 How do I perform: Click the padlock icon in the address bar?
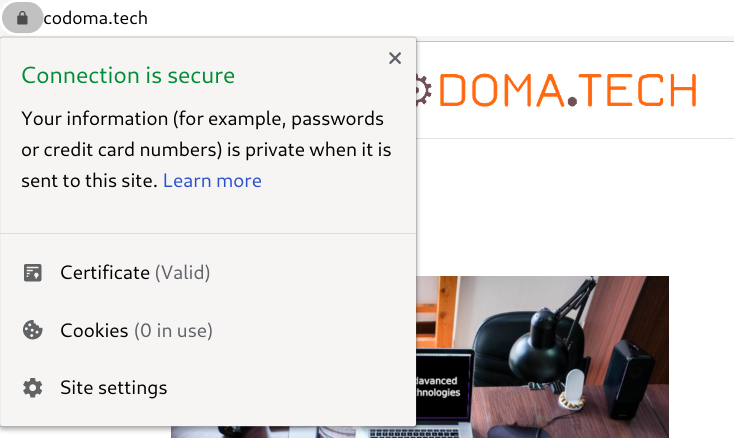[22, 18]
